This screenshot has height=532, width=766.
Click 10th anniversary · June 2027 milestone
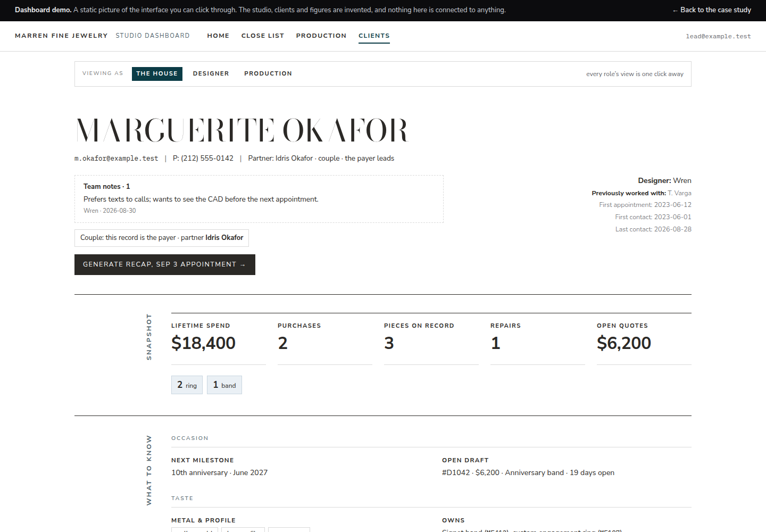pos(220,473)
